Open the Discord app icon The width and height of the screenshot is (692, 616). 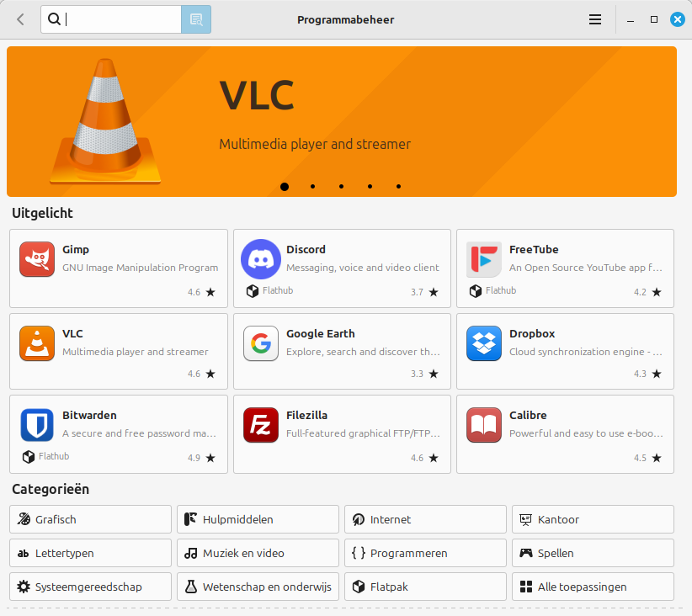pyautogui.click(x=260, y=259)
